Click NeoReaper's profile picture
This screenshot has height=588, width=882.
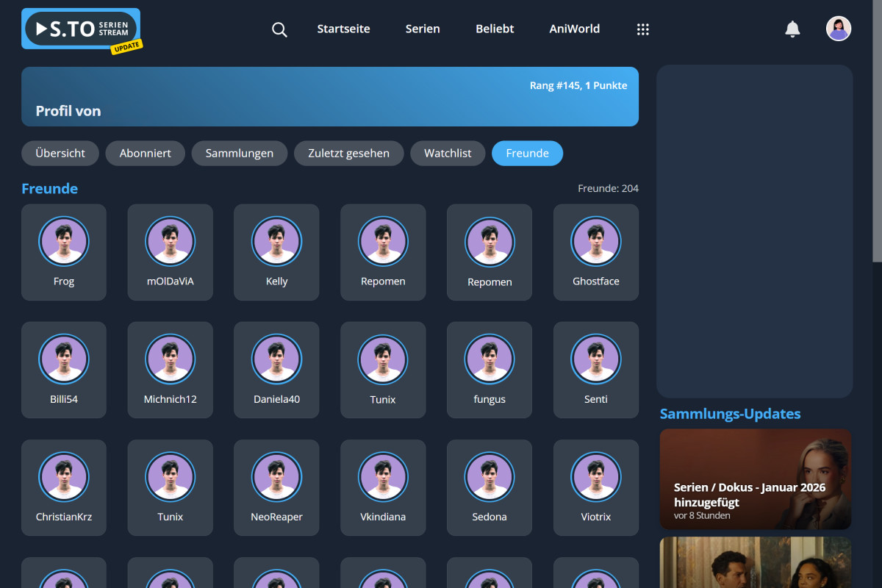pyautogui.click(x=276, y=476)
